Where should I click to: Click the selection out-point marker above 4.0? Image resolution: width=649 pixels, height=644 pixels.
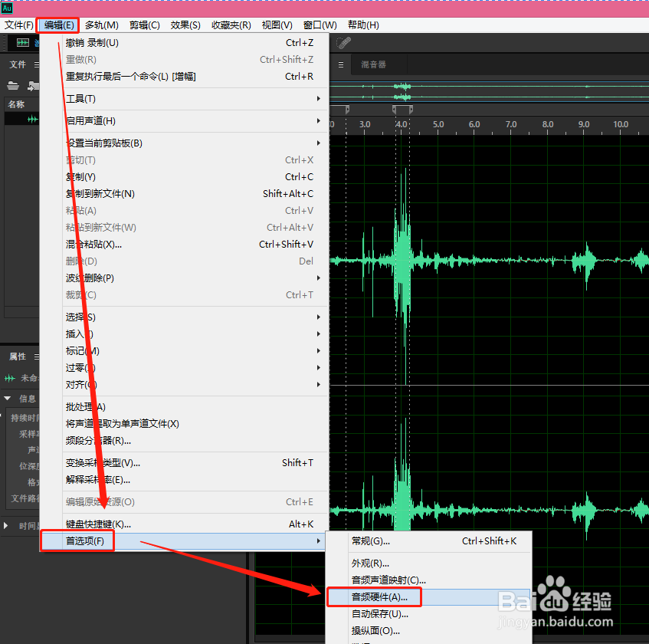point(411,110)
